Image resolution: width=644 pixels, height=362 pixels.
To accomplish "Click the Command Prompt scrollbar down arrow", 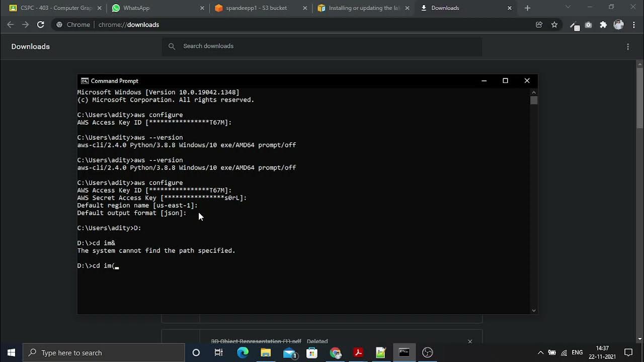I will coord(534,310).
